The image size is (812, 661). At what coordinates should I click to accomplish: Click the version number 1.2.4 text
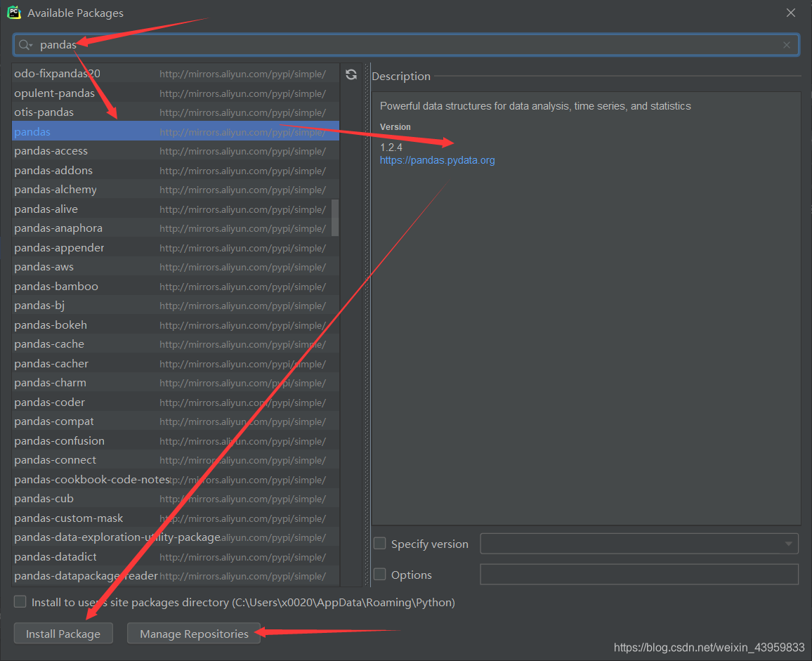pos(391,147)
